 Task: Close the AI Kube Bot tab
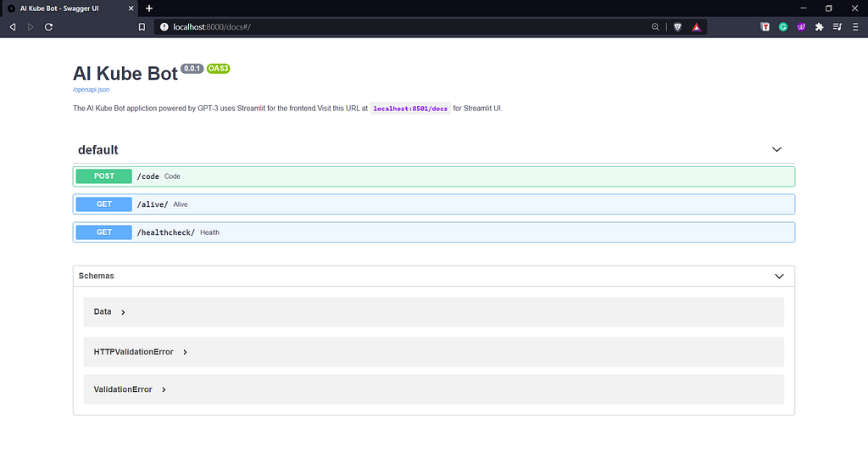tap(131, 8)
